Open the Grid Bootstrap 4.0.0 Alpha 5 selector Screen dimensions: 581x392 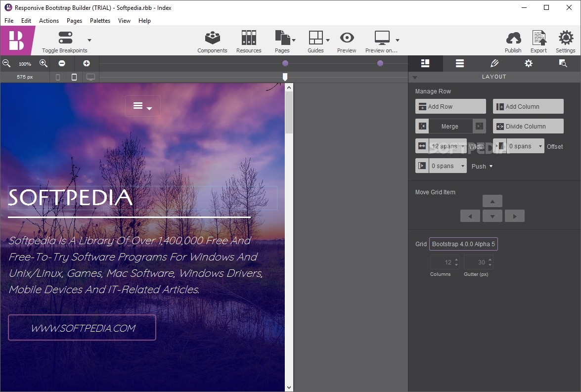[x=463, y=244]
